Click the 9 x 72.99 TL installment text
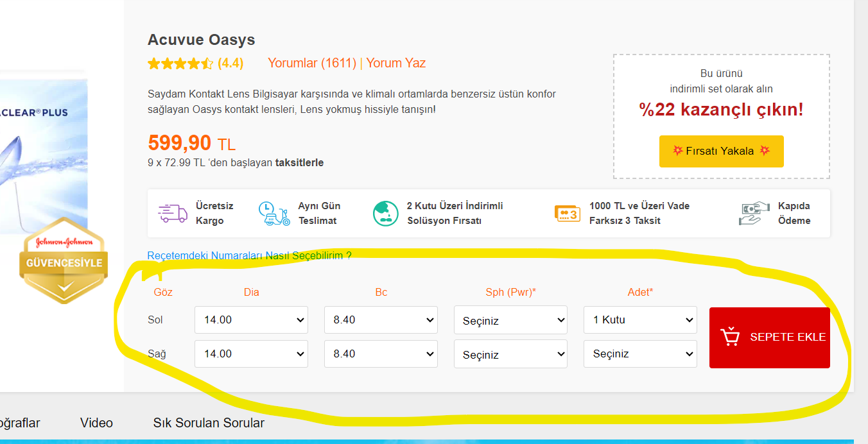 236,162
